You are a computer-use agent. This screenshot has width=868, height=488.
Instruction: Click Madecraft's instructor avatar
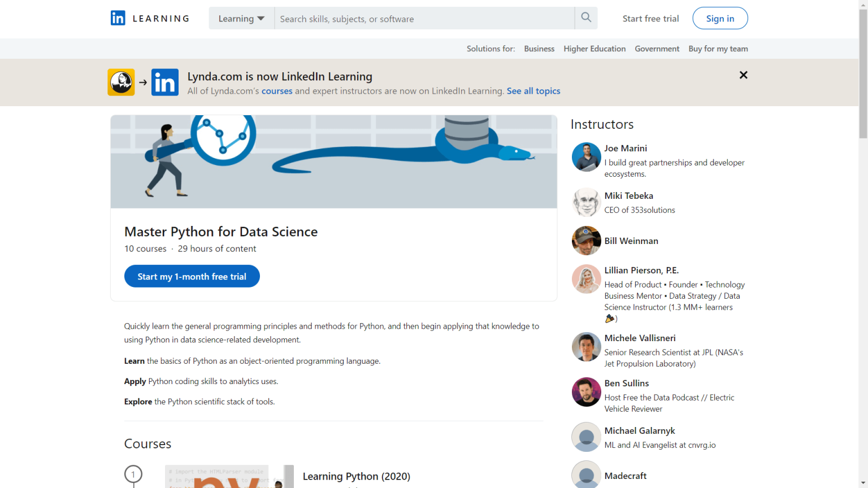tap(586, 474)
